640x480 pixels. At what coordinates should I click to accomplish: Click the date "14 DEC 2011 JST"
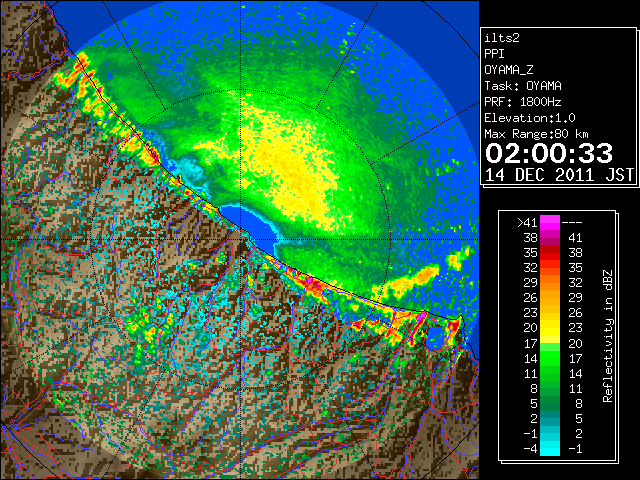559,175
